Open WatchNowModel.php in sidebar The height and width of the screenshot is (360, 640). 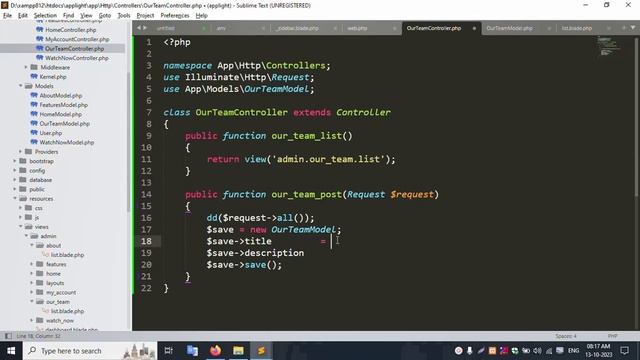click(x=67, y=142)
